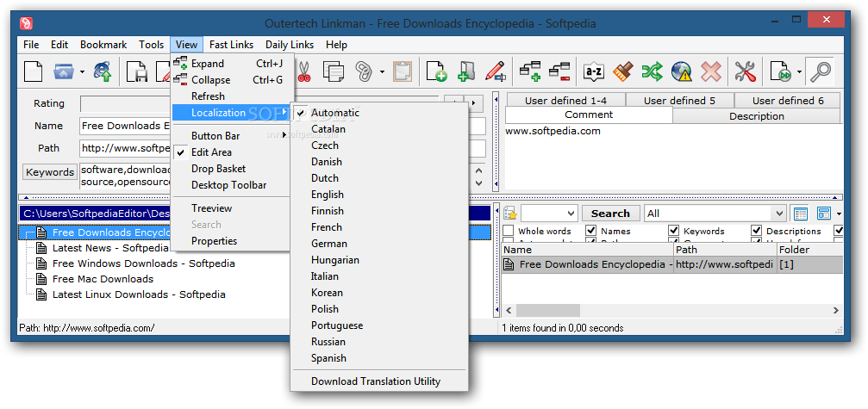The width and height of the screenshot is (868, 409).
Task: Click the starred list icon beside search box
Action: (x=509, y=214)
